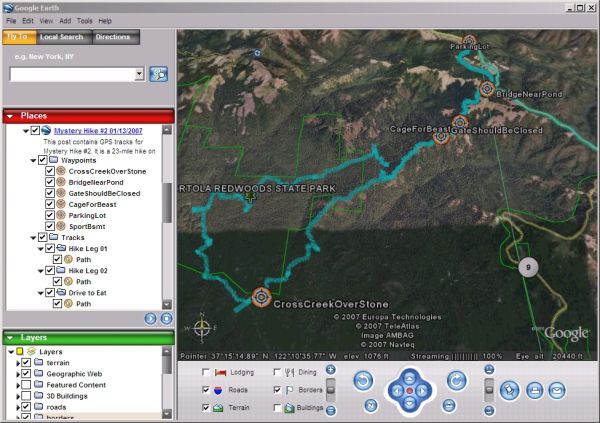Uncheck BridgeNearPond checkbox in Places tree
This screenshot has height=423, width=600.
tap(50, 182)
